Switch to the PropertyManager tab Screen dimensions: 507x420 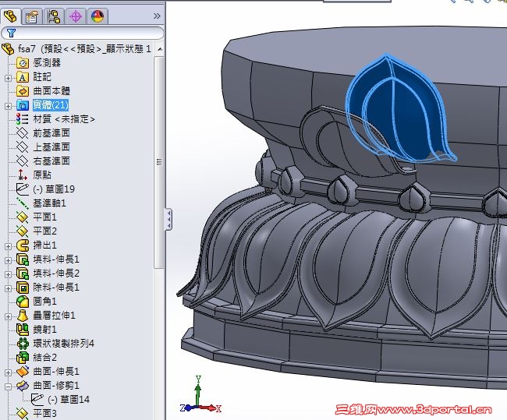[32, 16]
